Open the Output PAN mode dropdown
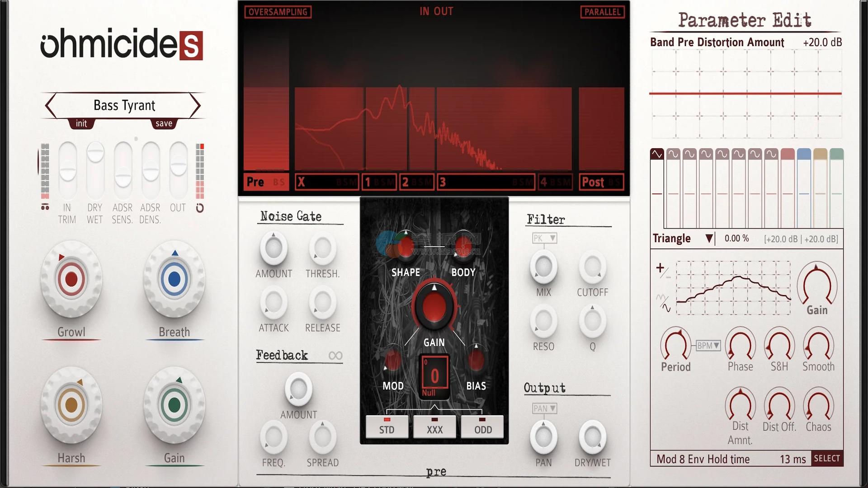This screenshot has height=488, width=868. [x=544, y=408]
